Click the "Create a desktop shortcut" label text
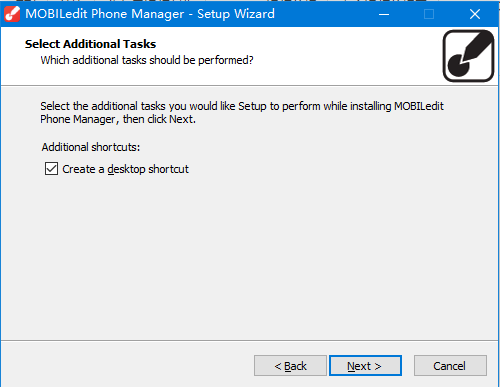The width and height of the screenshot is (500, 387). 125,169
